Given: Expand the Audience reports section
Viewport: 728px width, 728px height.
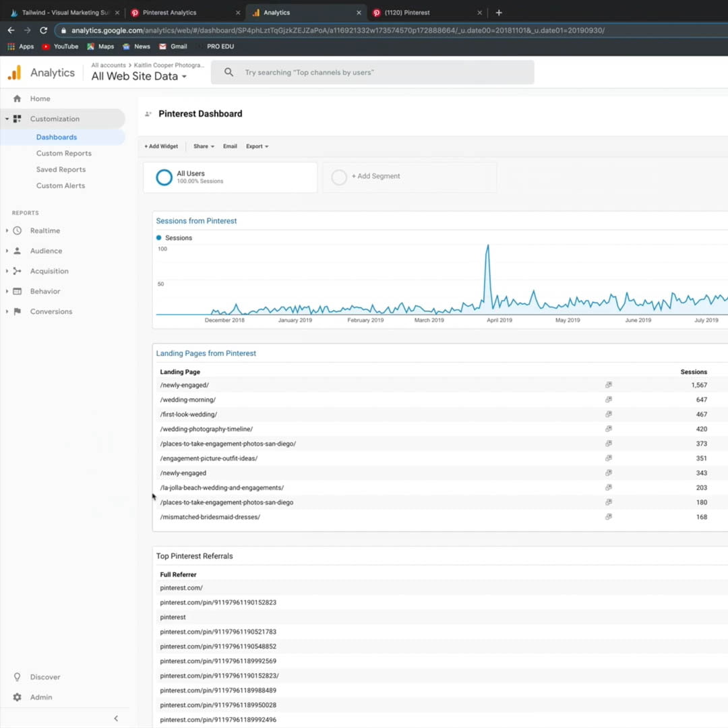Looking at the screenshot, I should (x=46, y=251).
